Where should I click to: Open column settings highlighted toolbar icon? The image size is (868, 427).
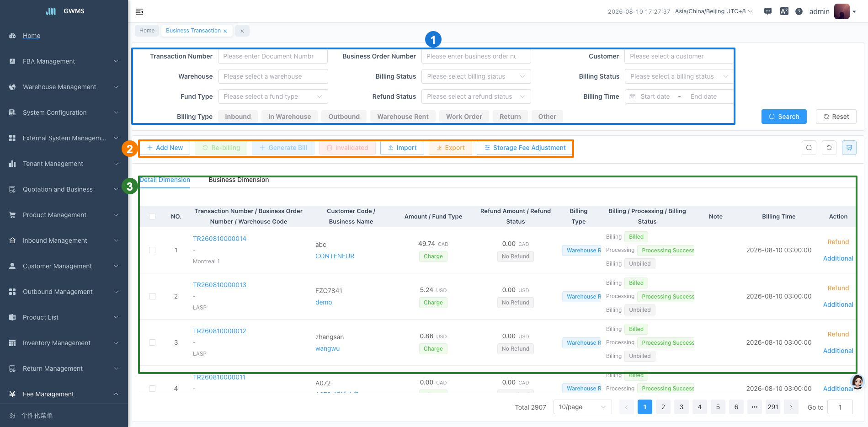[849, 148]
